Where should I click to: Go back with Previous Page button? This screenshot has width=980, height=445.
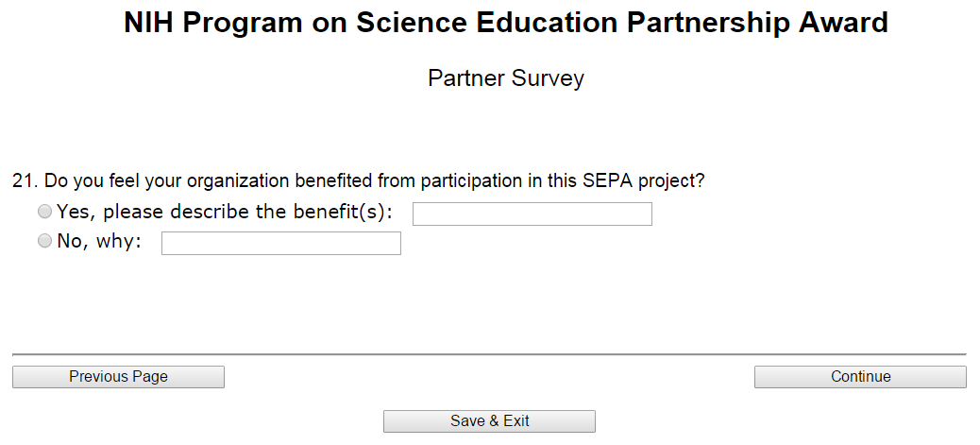click(x=118, y=377)
